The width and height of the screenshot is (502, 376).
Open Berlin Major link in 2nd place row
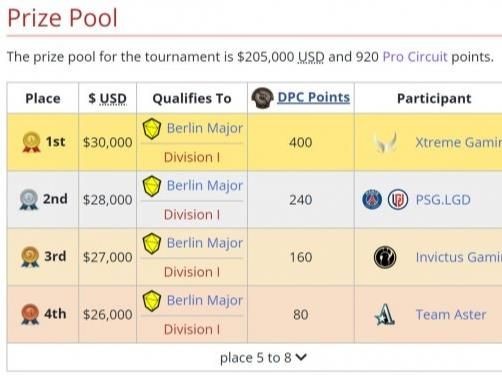[205, 186]
